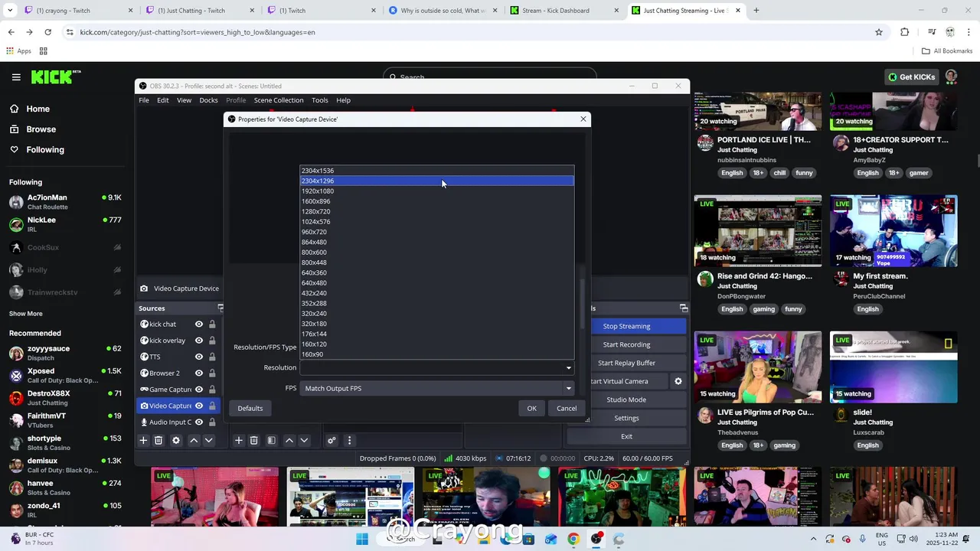The image size is (980, 551).
Task: Remove the scene using the trash icon
Action: (254, 440)
